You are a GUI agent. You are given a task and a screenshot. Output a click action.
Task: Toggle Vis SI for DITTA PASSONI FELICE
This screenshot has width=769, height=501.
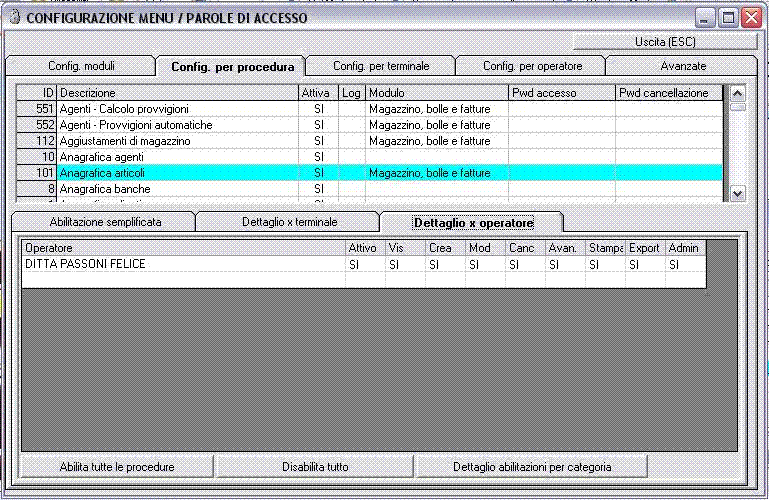[x=405, y=265]
